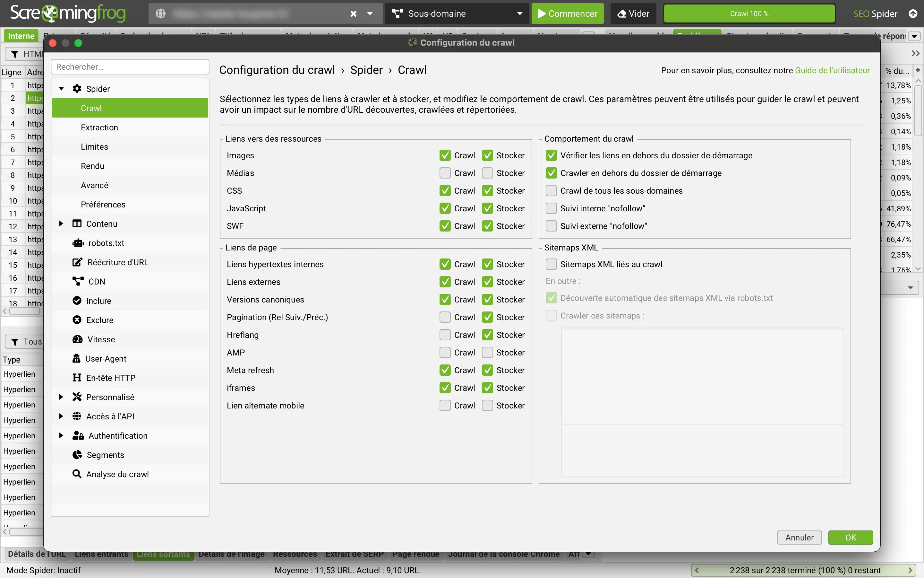Image resolution: width=924 pixels, height=578 pixels.
Task: Select the Extraction settings item
Action: tap(130, 127)
